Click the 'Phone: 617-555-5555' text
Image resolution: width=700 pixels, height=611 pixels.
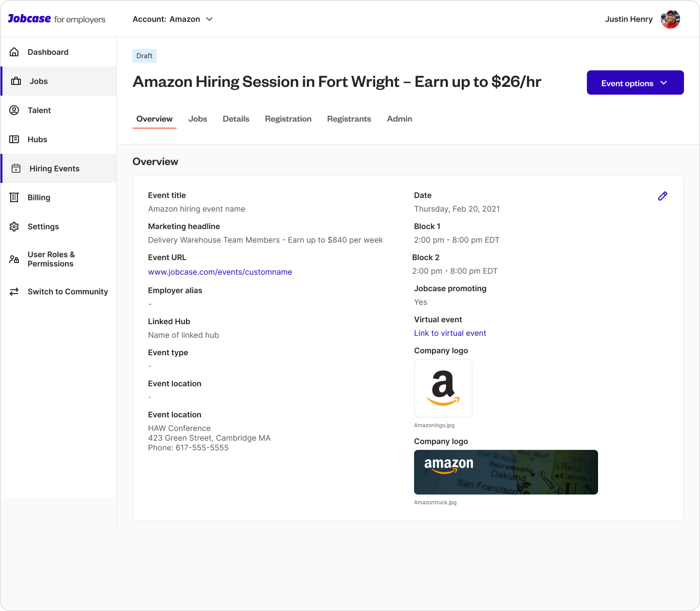[188, 447]
